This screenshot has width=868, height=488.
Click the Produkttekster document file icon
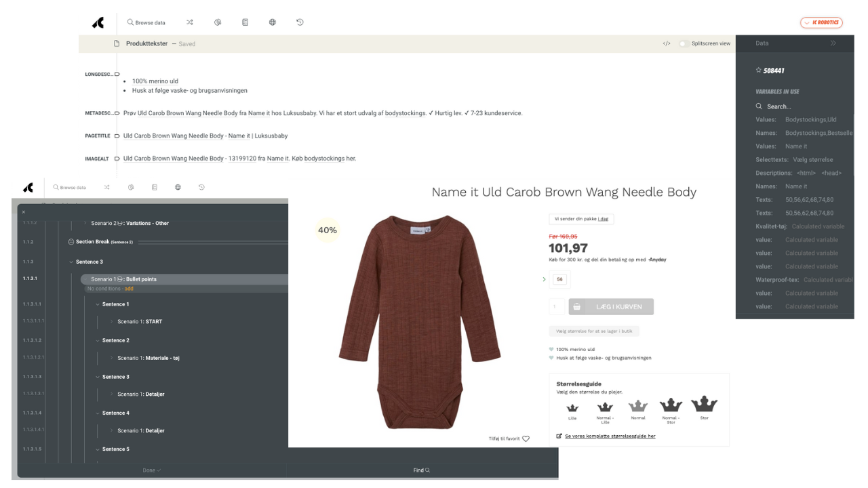[117, 43]
